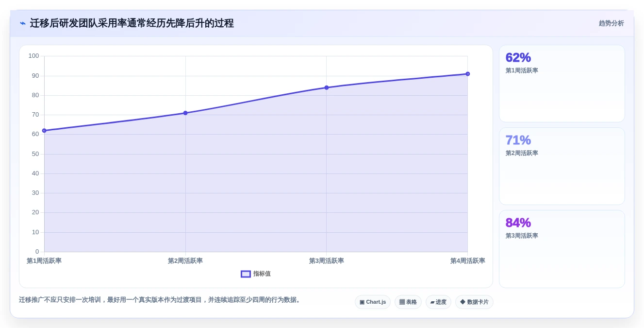Click the x-axis label 第4周活跃率
The width and height of the screenshot is (644, 328).
(x=468, y=261)
